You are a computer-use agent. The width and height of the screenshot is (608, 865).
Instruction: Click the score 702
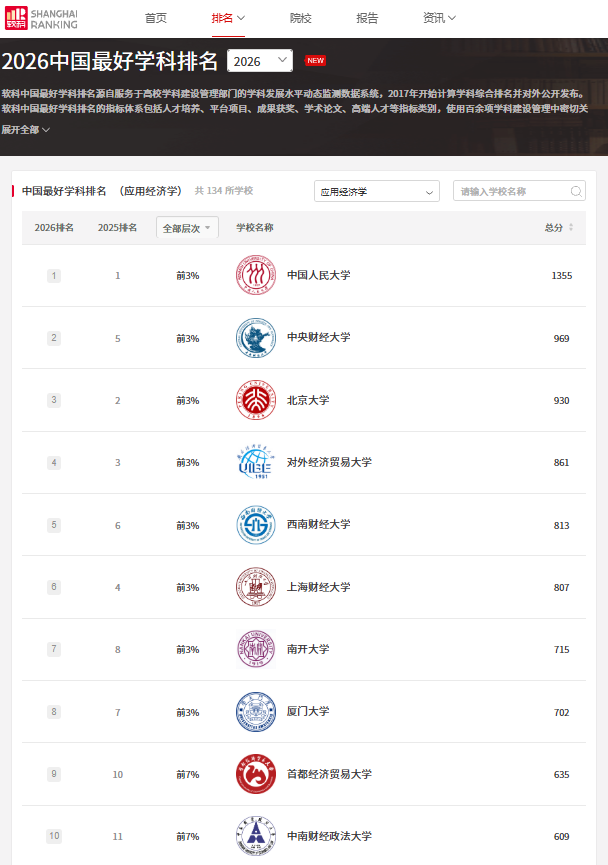click(x=562, y=712)
